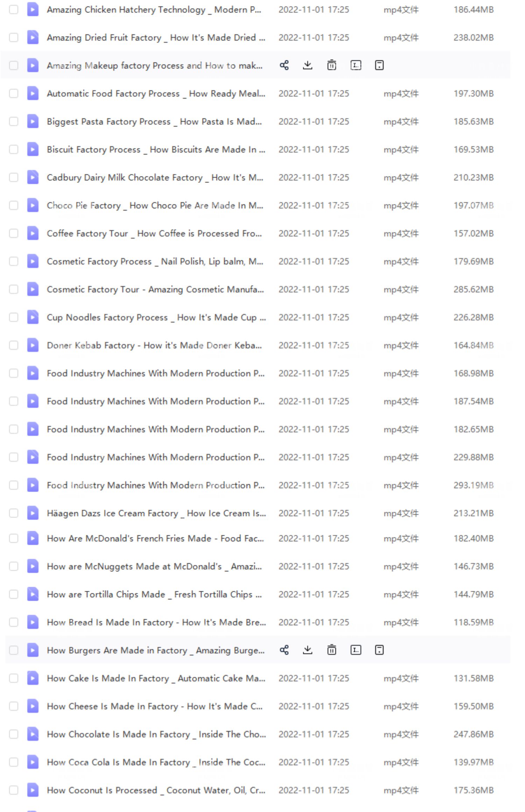Image resolution: width=525 pixels, height=812 pixels.
Task: Click video icon of Cosmetic Factory Process
Action: (x=33, y=261)
